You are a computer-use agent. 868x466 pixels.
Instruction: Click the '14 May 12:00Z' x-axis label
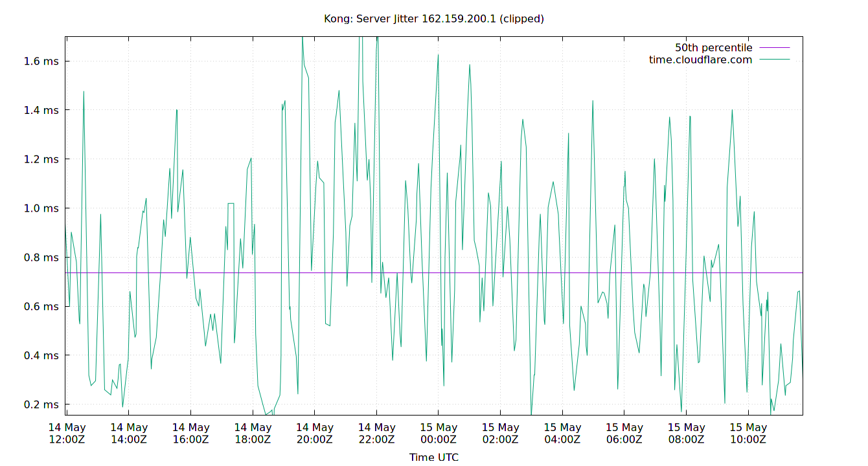click(67, 433)
